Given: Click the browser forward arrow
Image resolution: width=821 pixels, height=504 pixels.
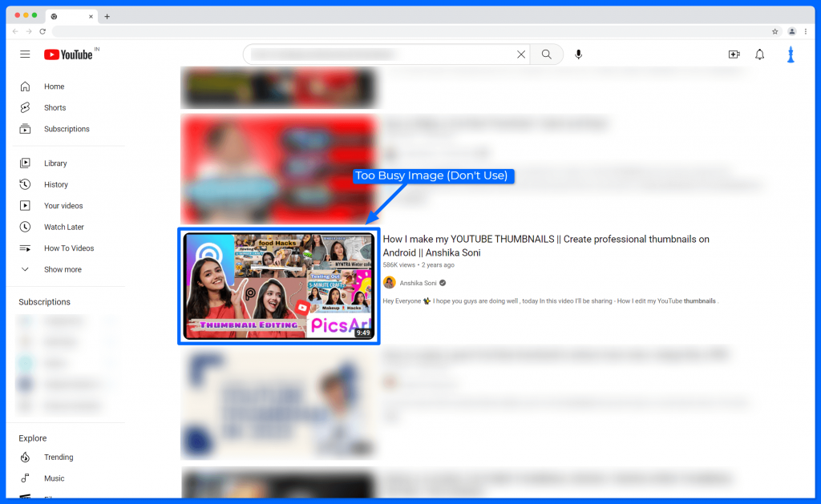Looking at the screenshot, I should (29, 31).
